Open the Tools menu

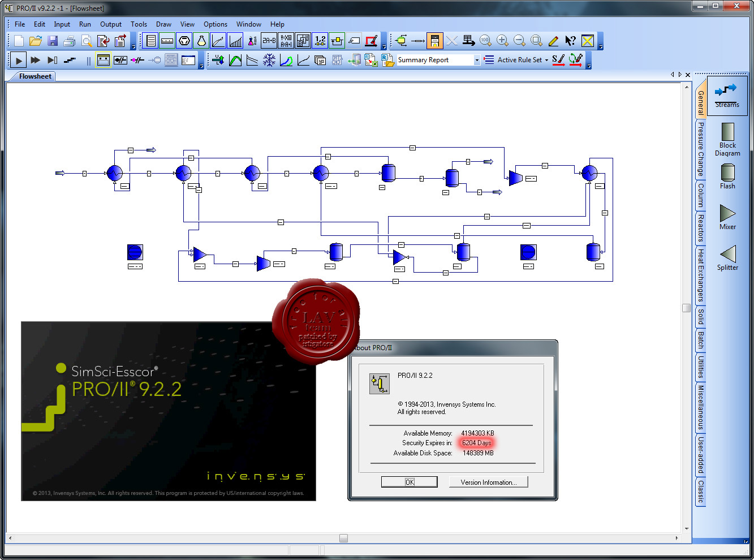click(x=139, y=24)
